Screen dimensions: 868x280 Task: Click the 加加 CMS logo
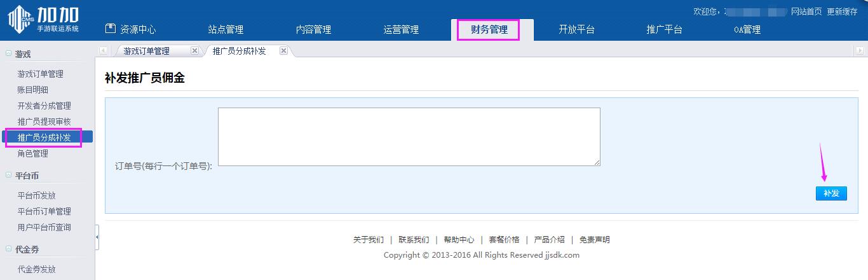[x=43, y=19]
